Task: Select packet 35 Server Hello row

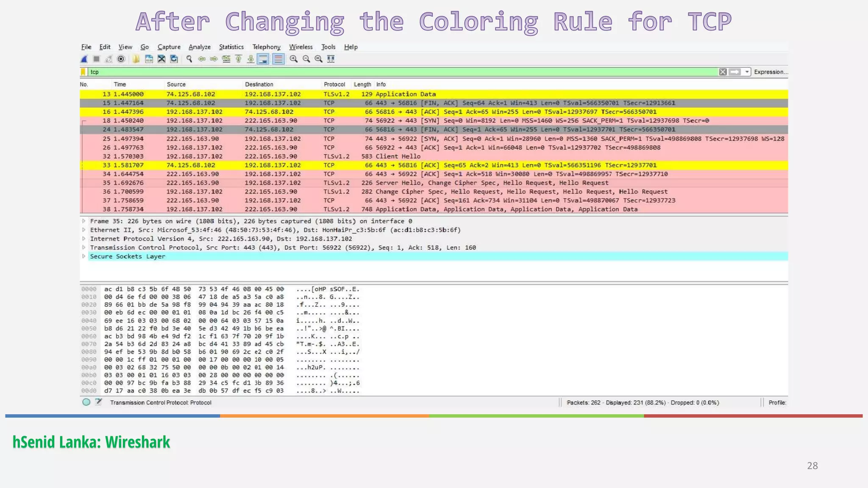Action: pyautogui.click(x=434, y=183)
